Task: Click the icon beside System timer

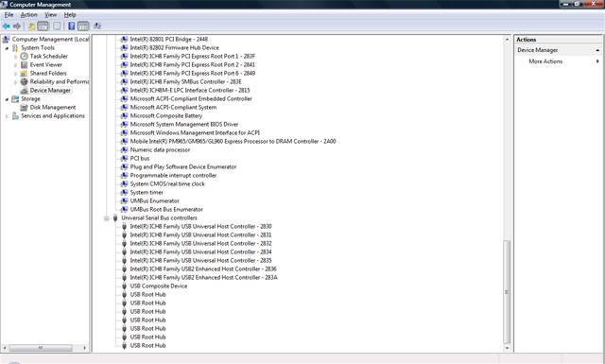Action: point(124,192)
